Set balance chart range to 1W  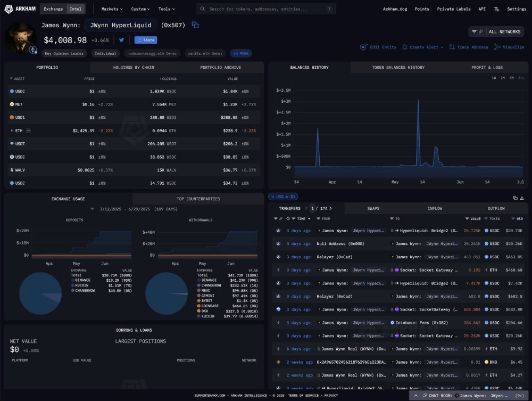pyautogui.click(x=494, y=78)
